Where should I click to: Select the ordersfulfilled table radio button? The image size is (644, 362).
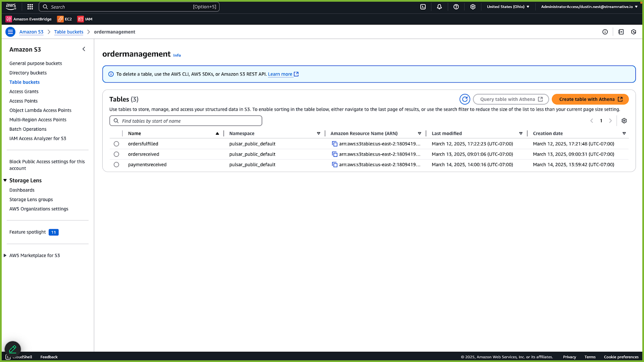116,144
